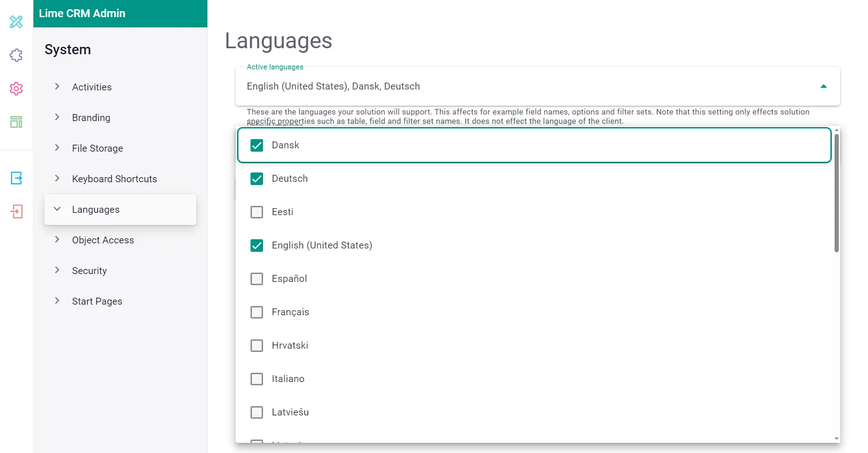Open the Keyboard Shortcuts page
This screenshot has height=453, width=868.
click(x=114, y=179)
